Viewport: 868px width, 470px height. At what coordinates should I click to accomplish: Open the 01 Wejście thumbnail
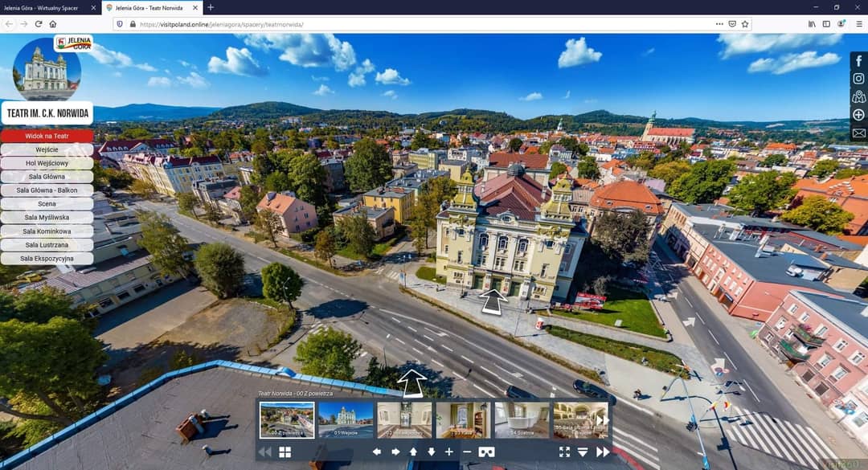(346, 419)
